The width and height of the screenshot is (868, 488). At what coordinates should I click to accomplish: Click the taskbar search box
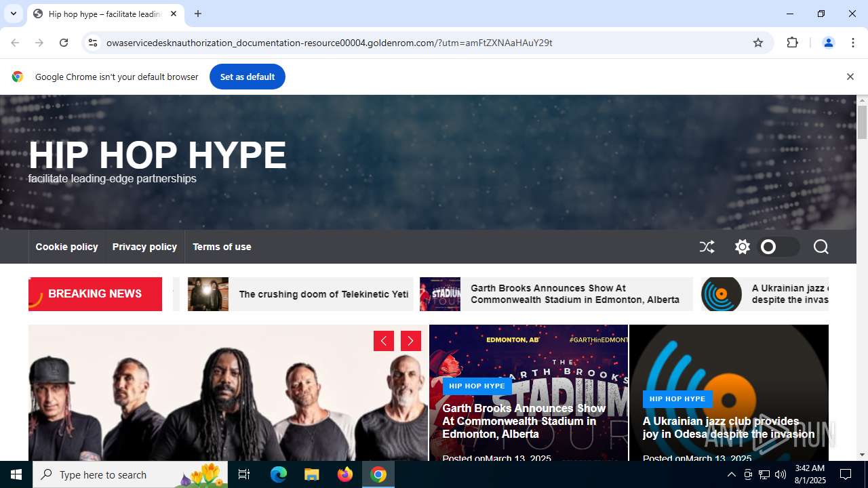click(130, 474)
